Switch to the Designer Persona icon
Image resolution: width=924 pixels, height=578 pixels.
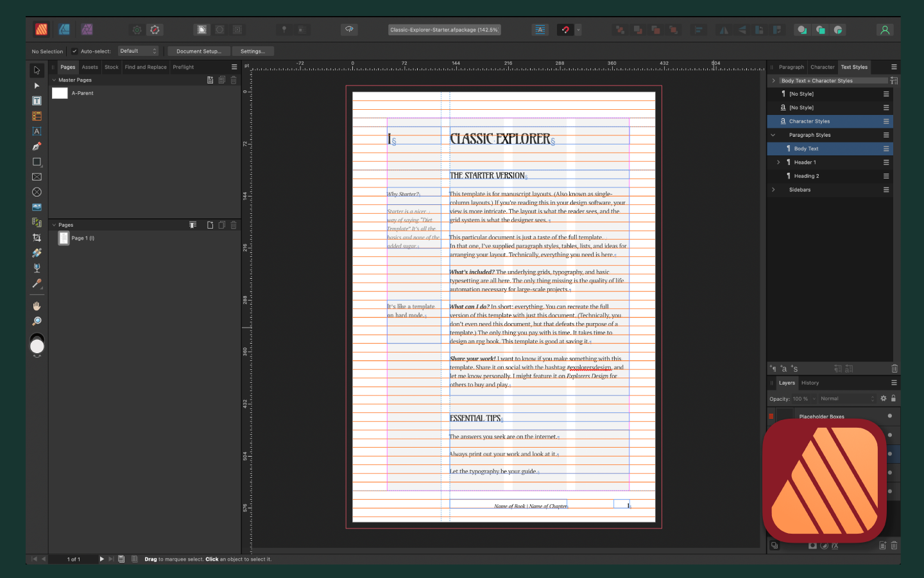(x=64, y=30)
